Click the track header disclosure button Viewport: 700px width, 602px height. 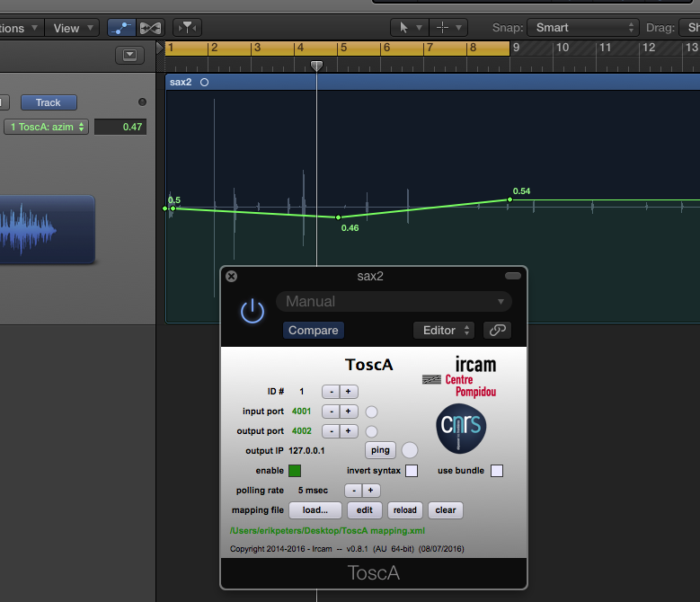click(x=130, y=55)
